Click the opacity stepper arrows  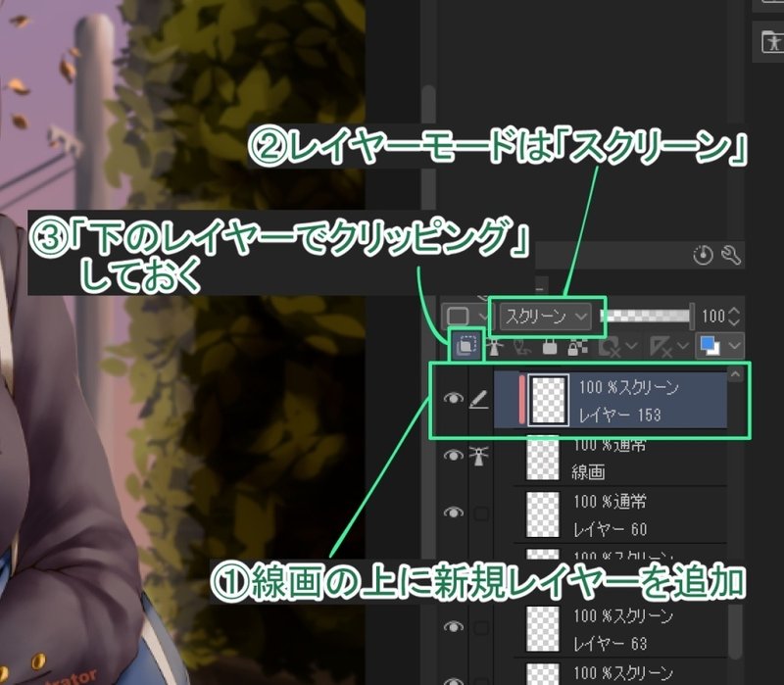(x=733, y=316)
